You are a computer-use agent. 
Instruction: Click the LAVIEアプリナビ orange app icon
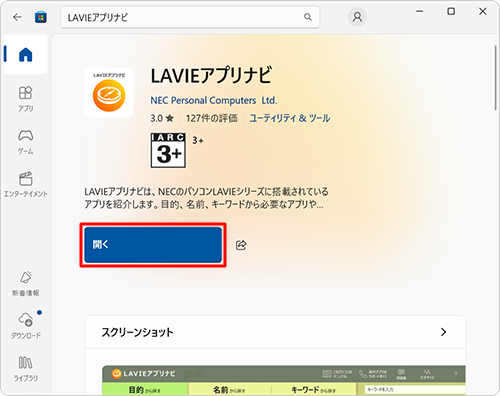[109, 92]
